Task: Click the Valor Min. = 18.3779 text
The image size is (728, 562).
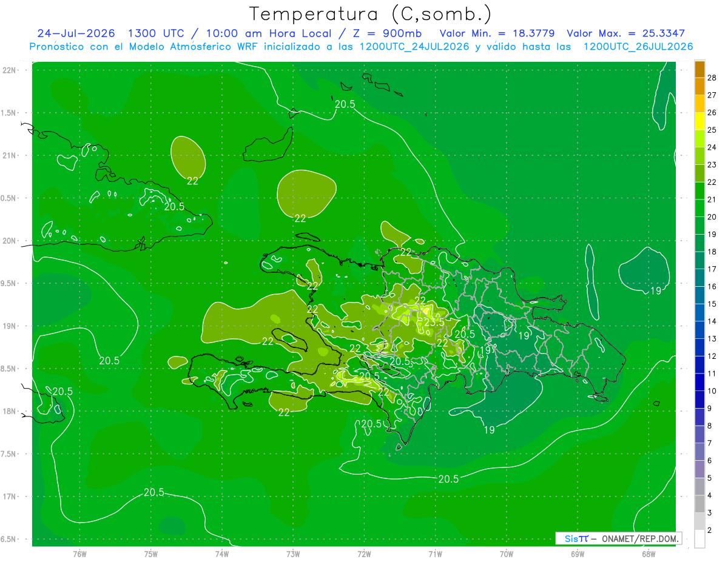Action: [x=497, y=33]
